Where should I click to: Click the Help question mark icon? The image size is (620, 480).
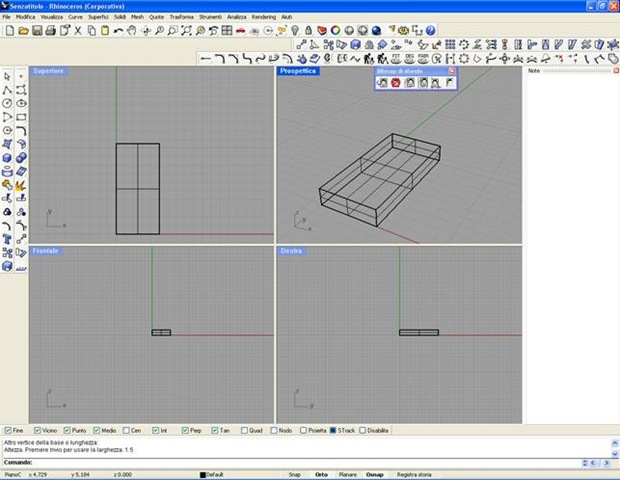click(430, 31)
